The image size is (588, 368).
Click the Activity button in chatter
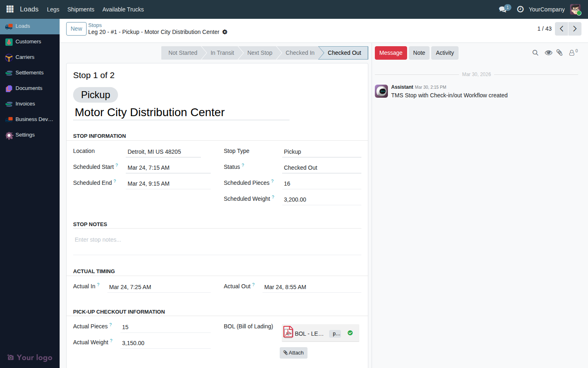point(445,53)
